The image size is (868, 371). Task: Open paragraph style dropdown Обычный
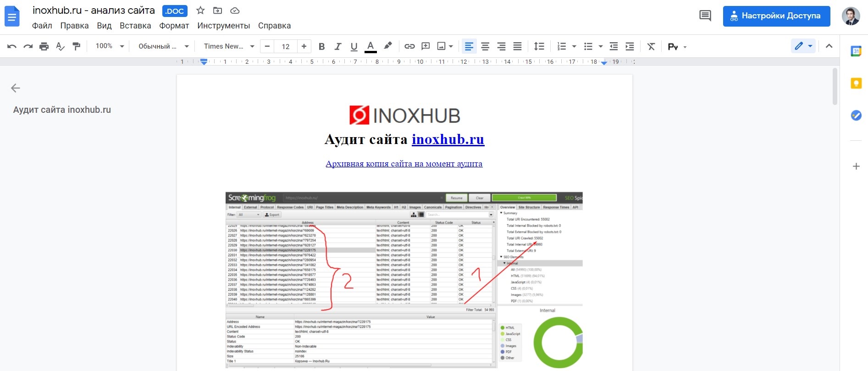point(164,46)
